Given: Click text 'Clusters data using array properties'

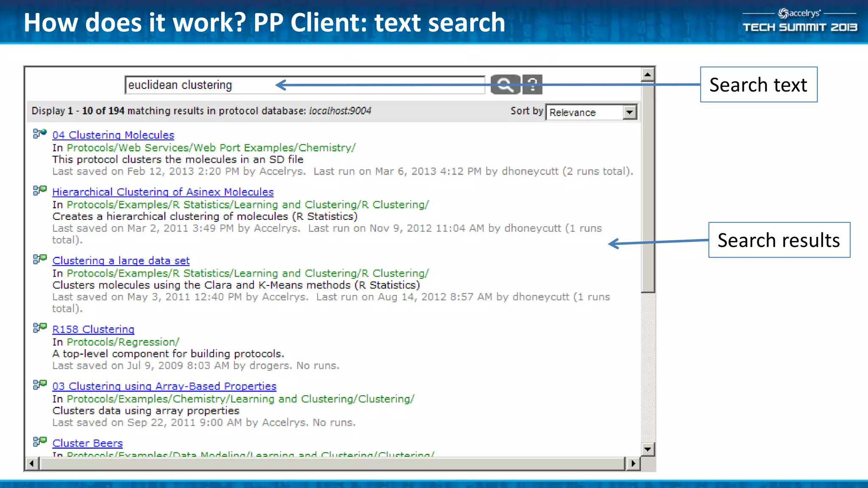Looking at the screenshot, I should tap(146, 411).
